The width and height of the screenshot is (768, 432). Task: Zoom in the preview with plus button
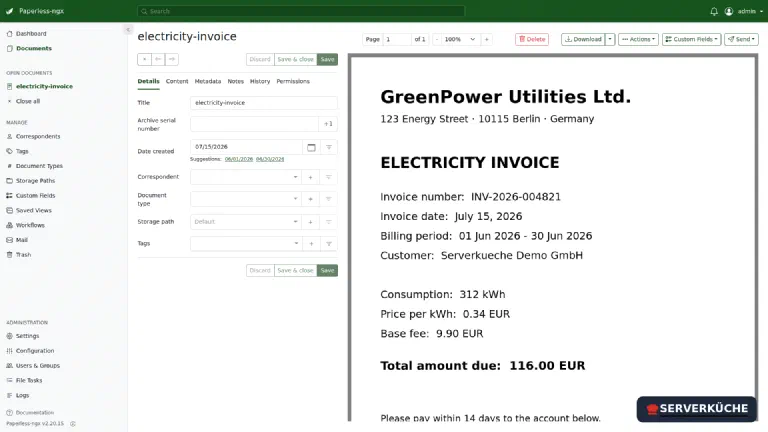(x=486, y=39)
